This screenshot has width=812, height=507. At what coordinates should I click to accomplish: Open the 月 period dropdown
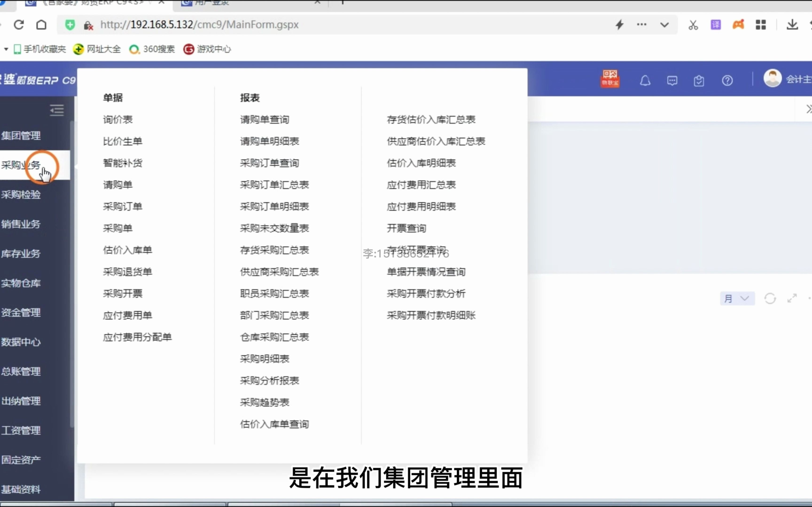click(737, 298)
